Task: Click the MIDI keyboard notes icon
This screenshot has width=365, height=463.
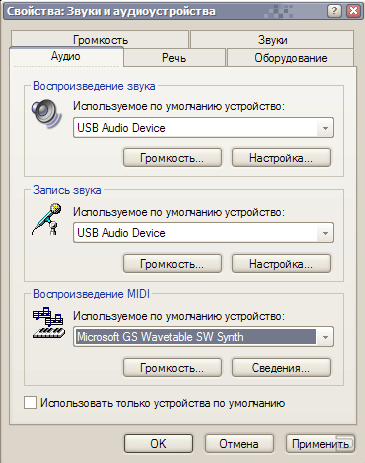Action: click(x=48, y=323)
